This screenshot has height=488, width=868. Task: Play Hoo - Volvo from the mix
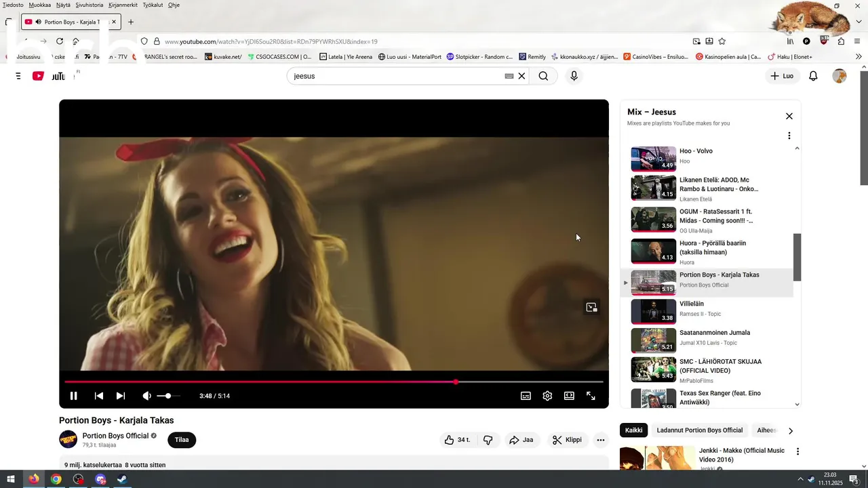click(x=706, y=159)
